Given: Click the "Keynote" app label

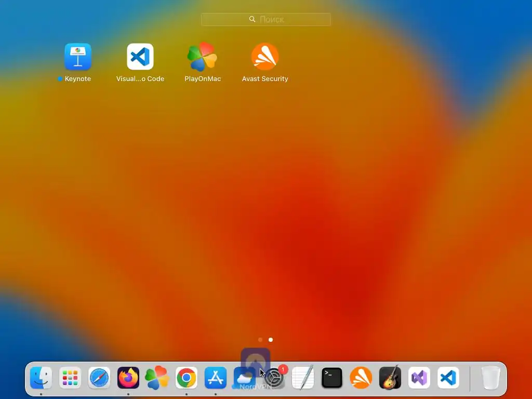Looking at the screenshot, I should click(x=78, y=79).
